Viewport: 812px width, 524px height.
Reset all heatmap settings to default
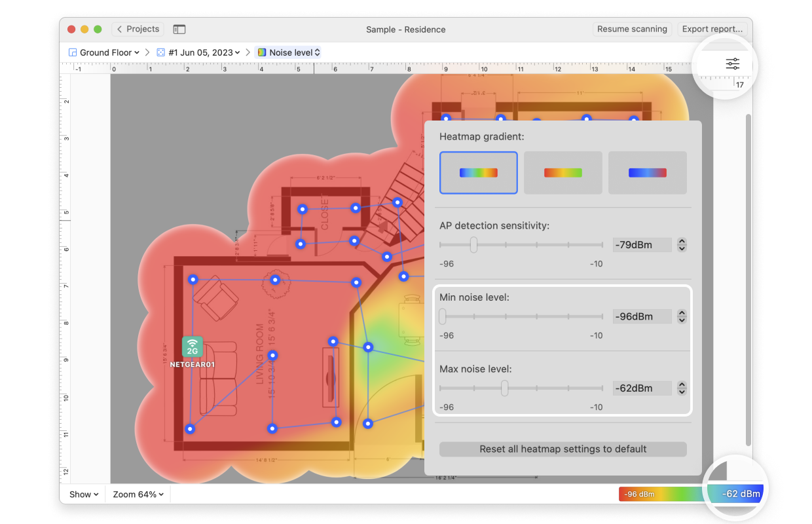563,449
